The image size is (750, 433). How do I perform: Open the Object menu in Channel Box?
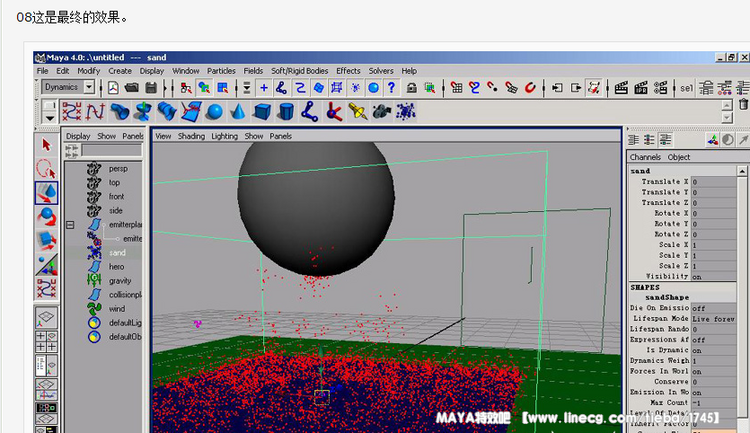click(x=679, y=157)
